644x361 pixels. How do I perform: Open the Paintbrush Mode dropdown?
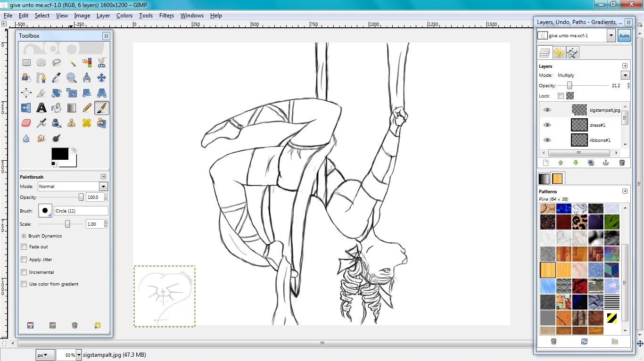tap(103, 187)
